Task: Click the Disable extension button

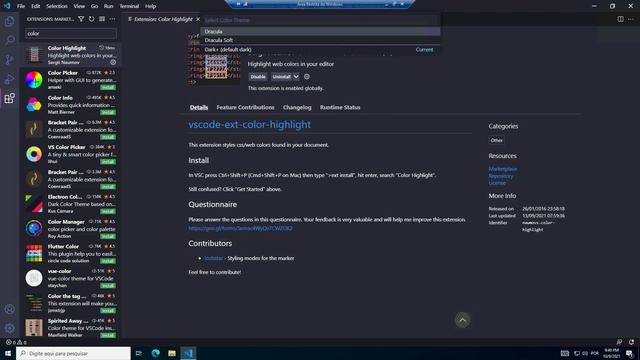Action: pyautogui.click(x=258, y=77)
